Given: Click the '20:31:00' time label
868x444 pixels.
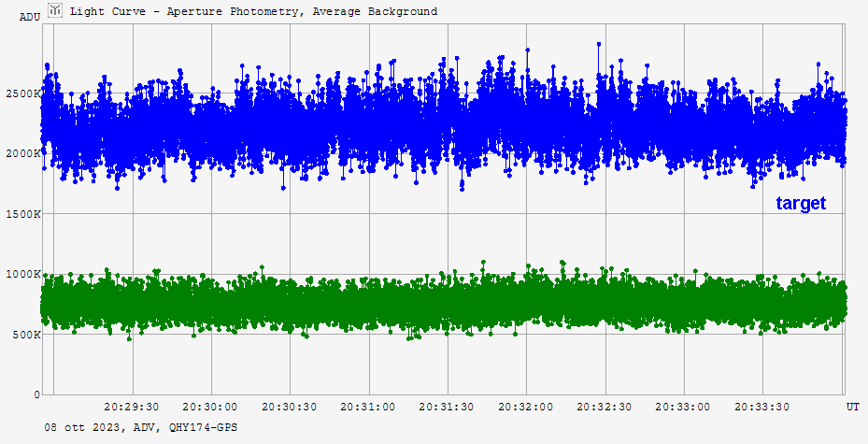Looking at the screenshot, I should [367, 407].
